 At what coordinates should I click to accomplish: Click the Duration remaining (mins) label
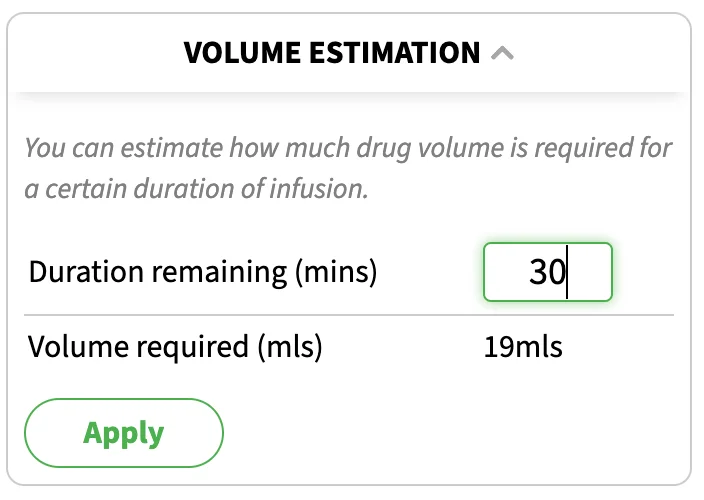click(202, 272)
